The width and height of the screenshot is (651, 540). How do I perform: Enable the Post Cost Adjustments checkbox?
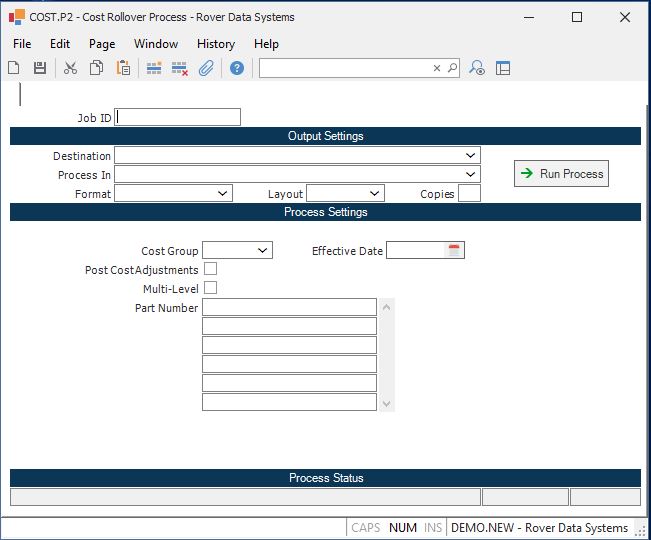210,270
